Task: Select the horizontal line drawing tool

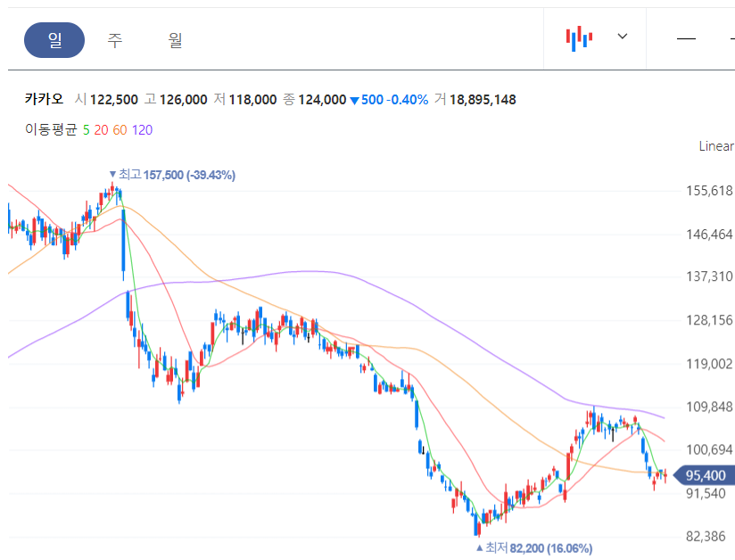Action: (686, 38)
